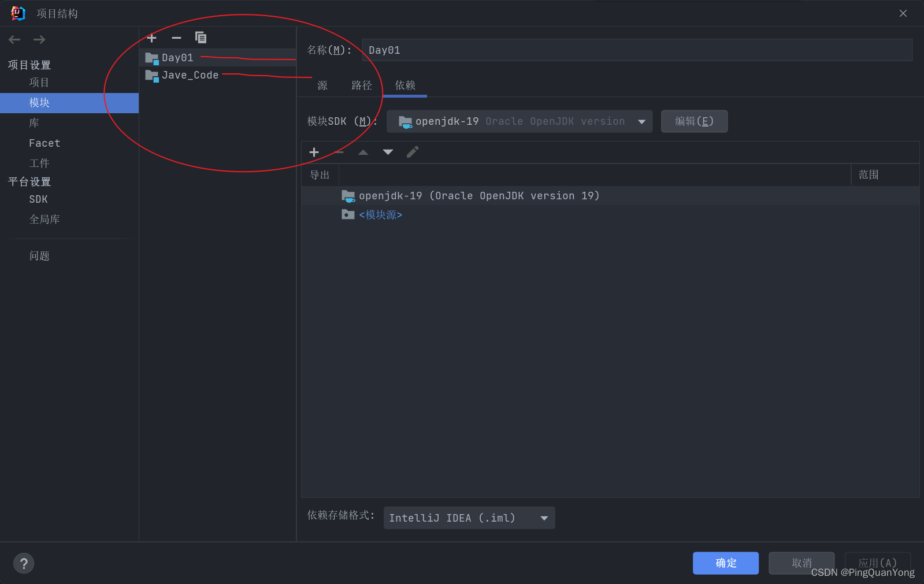Image resolution: width=924 pixels, height=584 pixels.
Task: Remove dependency with minus icon
Action: point(339,152)
